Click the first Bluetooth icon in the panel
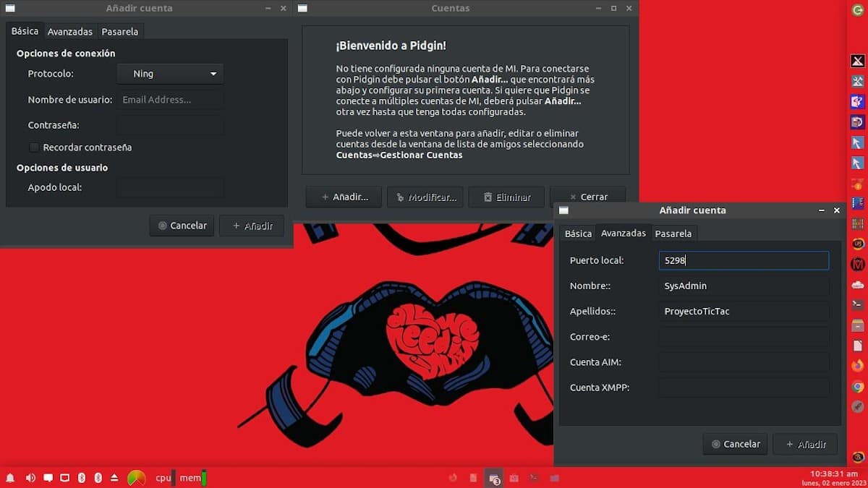The width and height of the screenshot is (868, 488). click(x=82, y=478)
